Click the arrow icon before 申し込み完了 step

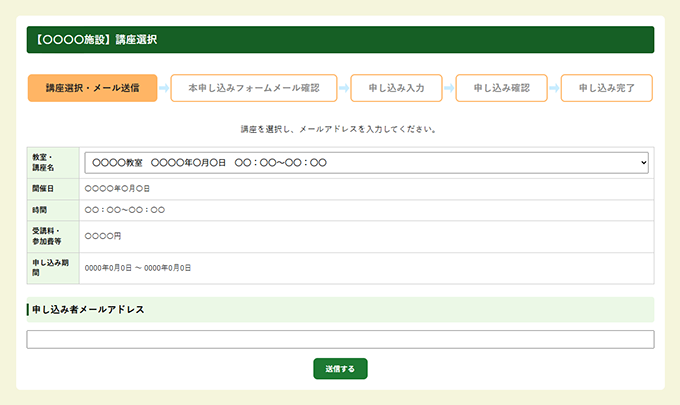pos(554,88)
